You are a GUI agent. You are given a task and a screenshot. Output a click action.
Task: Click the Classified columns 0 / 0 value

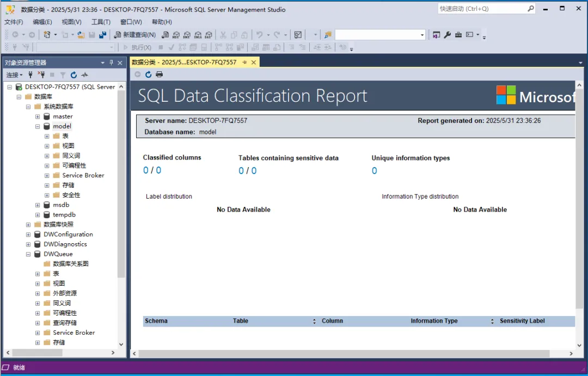pos(152,170)
